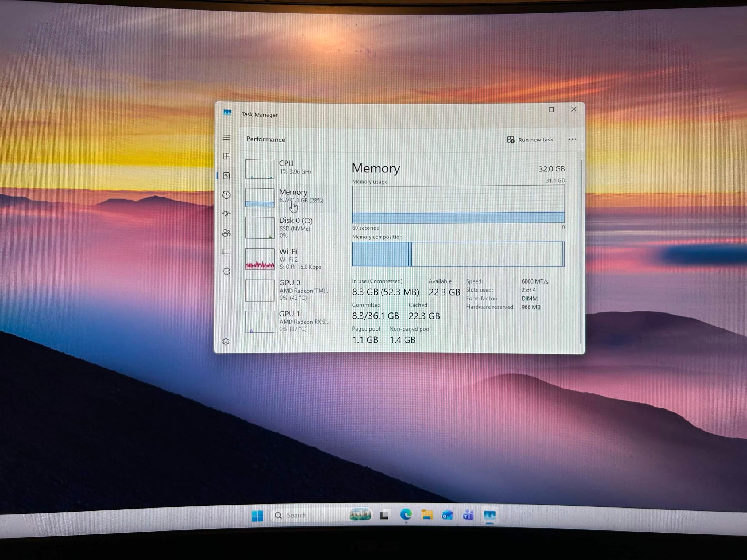Open the Task Manager hamburger navigation menu

pyautogui.click(x=227, y=137)
